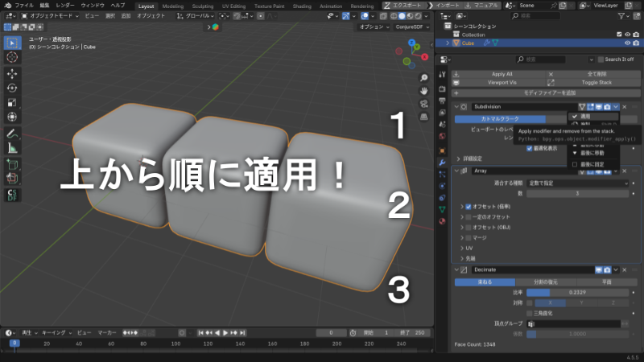This screenshot has height=362, width=644.
Task: Open the Modifier wrench properties tab
Action: (441, 162)
